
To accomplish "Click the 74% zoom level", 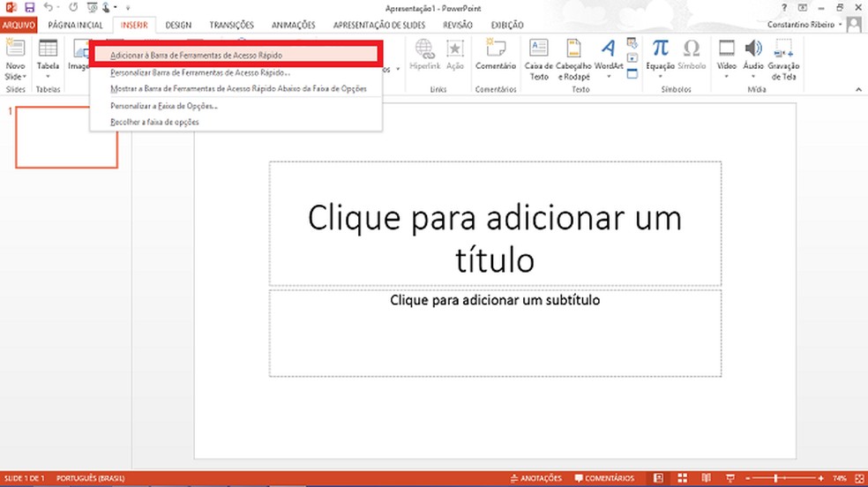I will click(840, 478).
